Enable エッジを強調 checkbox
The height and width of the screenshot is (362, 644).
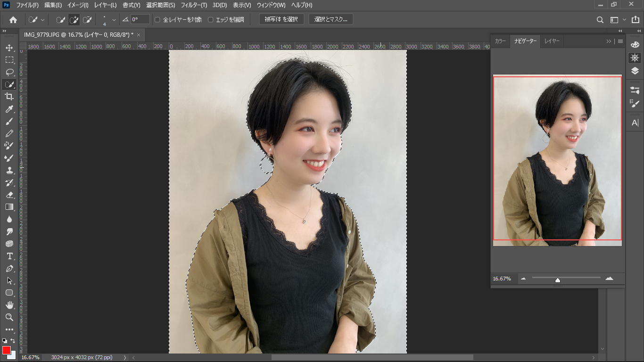(x=211, y=20)
